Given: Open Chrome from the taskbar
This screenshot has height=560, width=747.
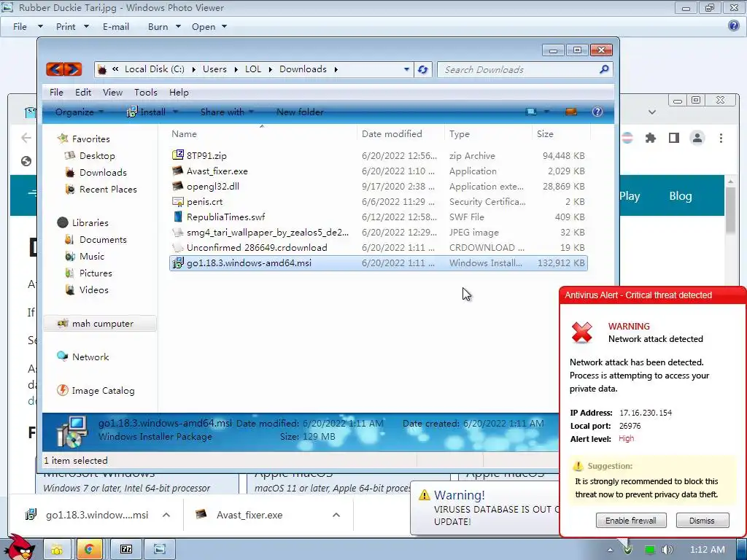Looking at the screenshot, I should [x=88, y=550].
